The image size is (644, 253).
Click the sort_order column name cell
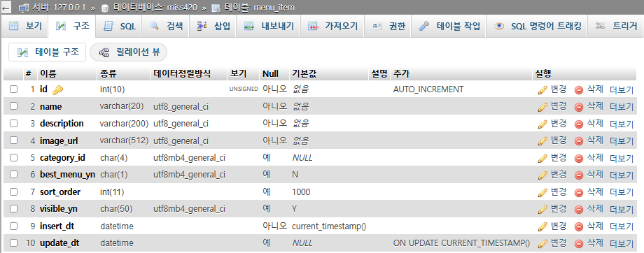coord(60,192)
